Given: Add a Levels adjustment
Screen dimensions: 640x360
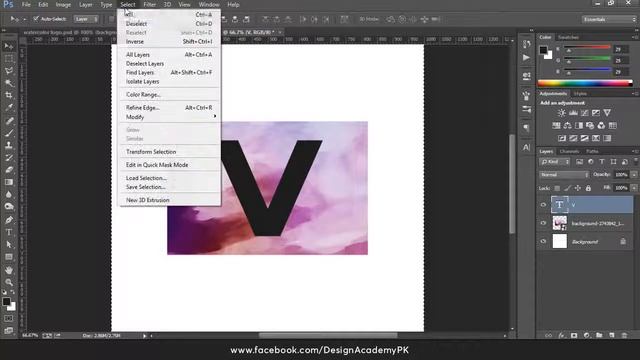Looking at the screenshot, I should [x=573, y=113].
